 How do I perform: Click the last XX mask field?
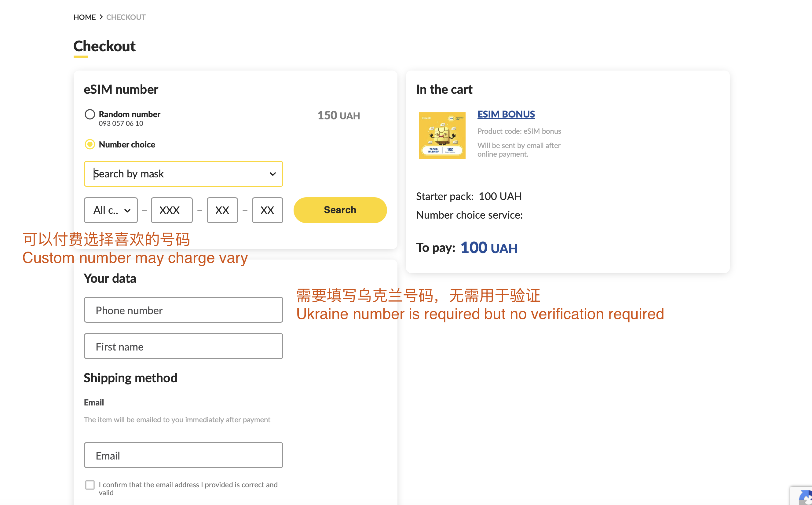[x=267, y=210]
